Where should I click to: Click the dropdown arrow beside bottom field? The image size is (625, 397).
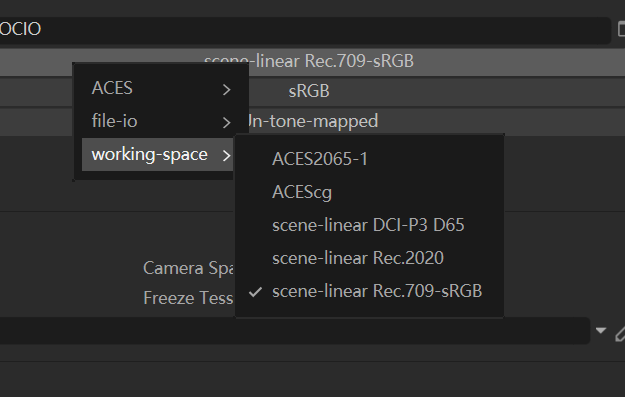pos(601,331)
